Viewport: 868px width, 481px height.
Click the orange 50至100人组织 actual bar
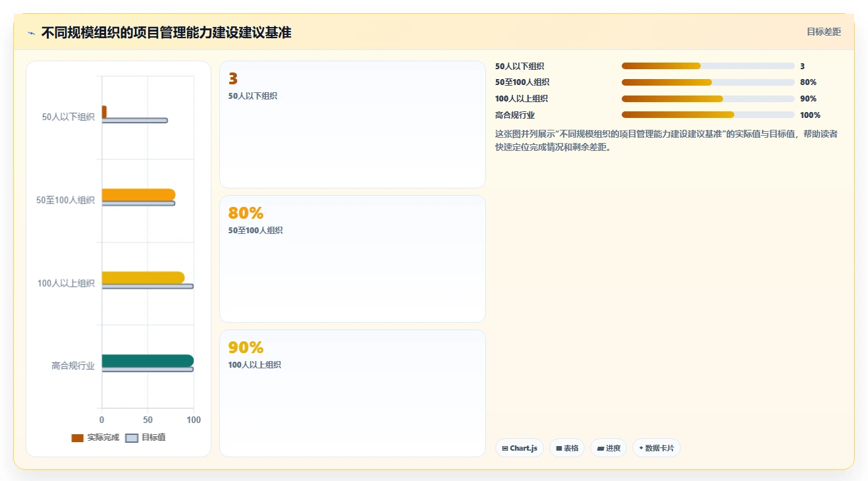138,195
